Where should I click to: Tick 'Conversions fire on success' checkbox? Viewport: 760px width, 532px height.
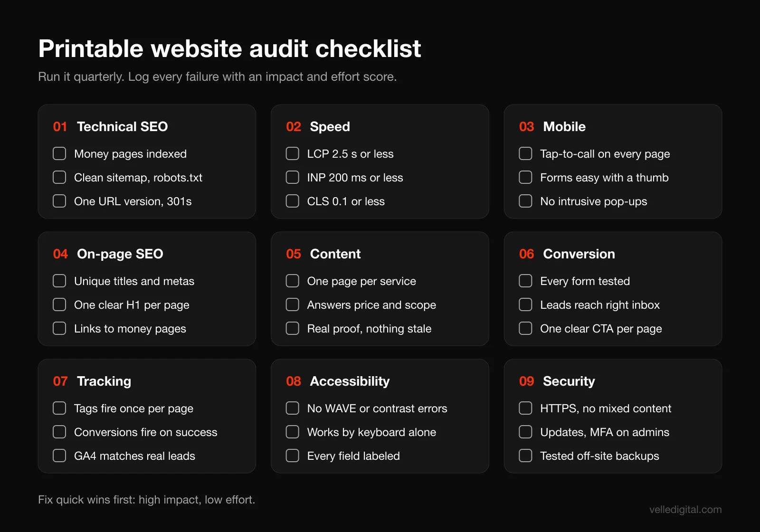coord(59,432)
